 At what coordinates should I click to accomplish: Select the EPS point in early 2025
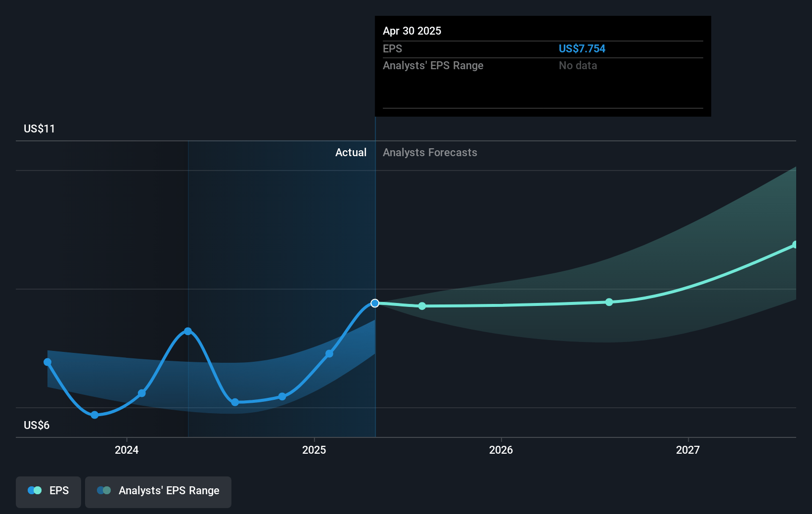pyautogui.click(x=329, y=353)
